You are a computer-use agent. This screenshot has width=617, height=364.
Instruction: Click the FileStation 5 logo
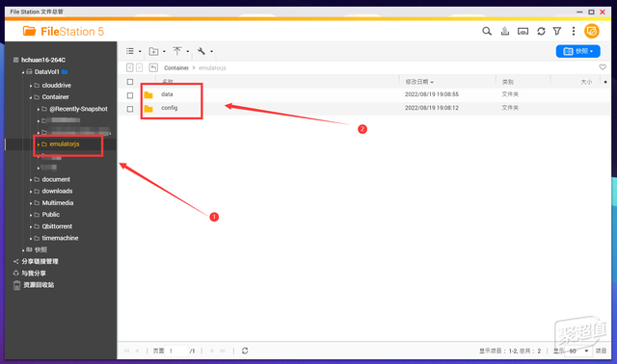(64, 31)
